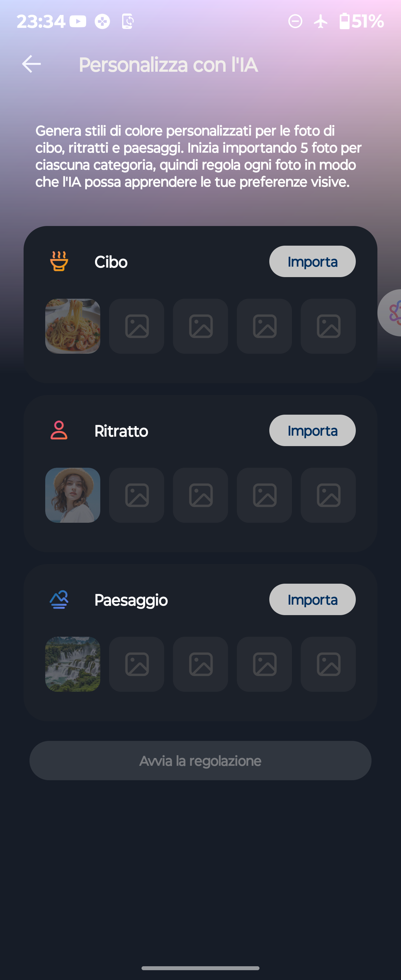Tap the last empty photo slot in Cibo
This screenshot has width=401, height=980.
pos(328,326)
